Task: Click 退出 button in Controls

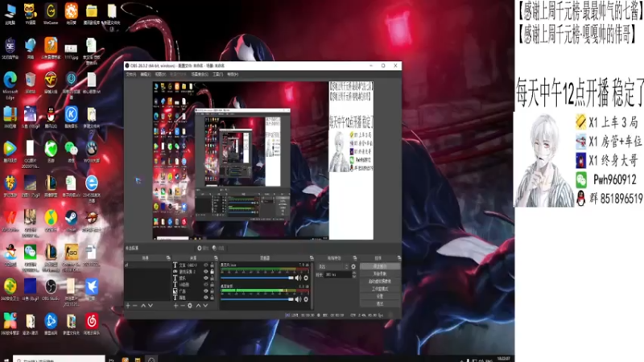Action: point(380,304)
